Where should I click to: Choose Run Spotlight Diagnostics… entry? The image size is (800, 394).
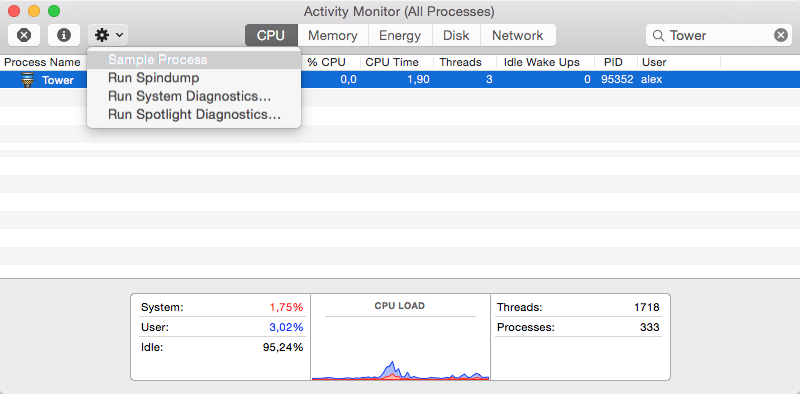coord(194,115)
